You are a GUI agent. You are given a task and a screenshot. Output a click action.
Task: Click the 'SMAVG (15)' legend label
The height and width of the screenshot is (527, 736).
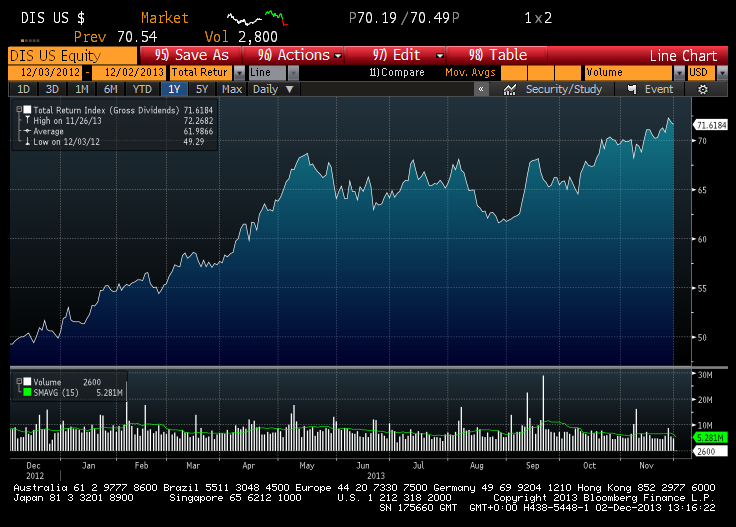pos(56,392)
